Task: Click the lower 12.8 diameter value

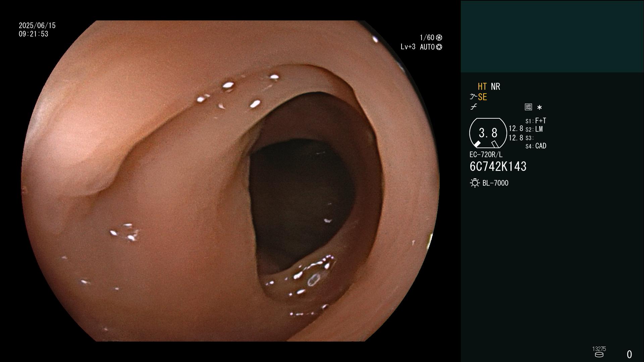Action: pyautogui.click(x=516, y=138)
